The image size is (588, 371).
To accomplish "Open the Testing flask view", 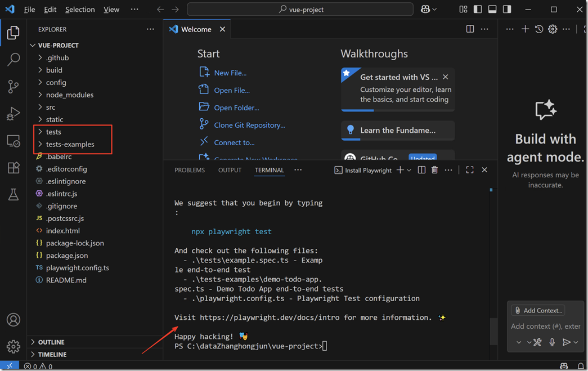I will pos(13,194).
